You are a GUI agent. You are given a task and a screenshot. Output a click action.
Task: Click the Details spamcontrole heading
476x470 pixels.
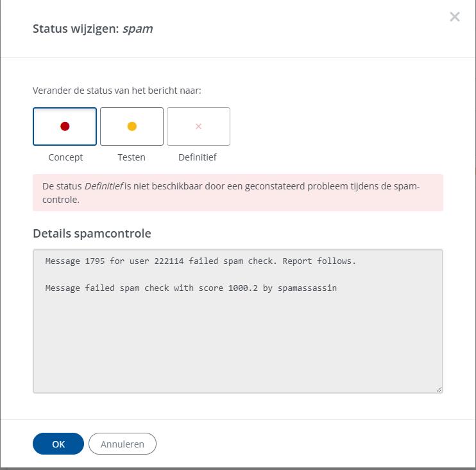point(92,233)
